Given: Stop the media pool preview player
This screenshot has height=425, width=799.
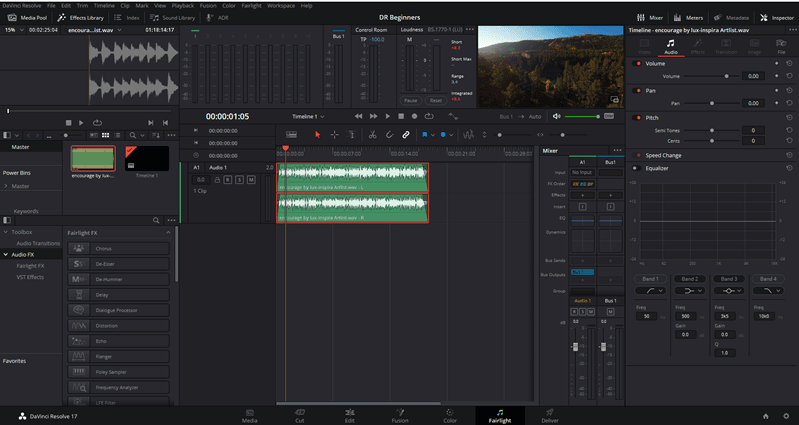Looking at the screenshot, I should pos(69,123).
